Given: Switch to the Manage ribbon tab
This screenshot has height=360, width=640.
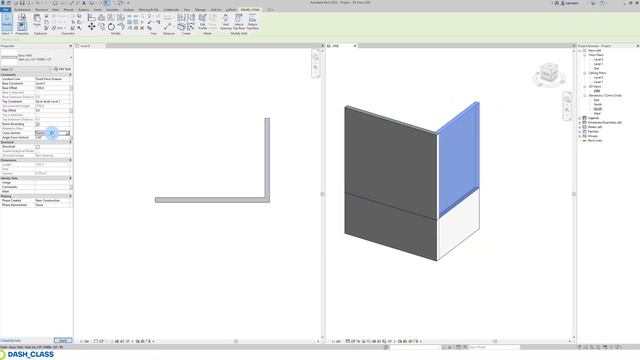Looking at the screenshot, I should pos(200,9).
